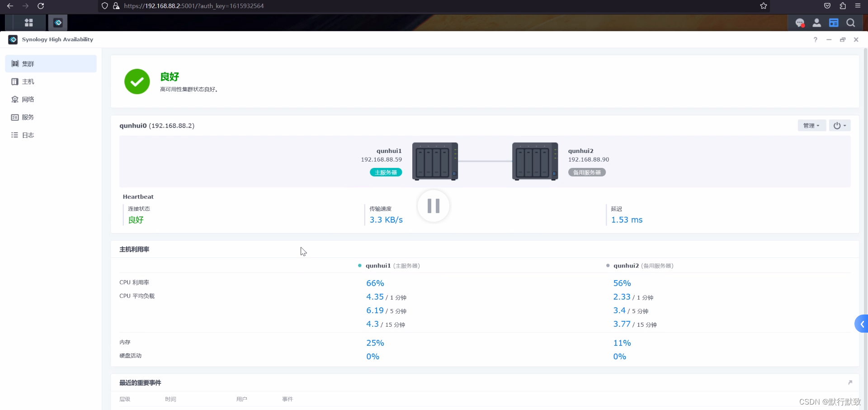
Task: Click the Synology High Availability taskbar icon
Action: click(x=58, y=23)
